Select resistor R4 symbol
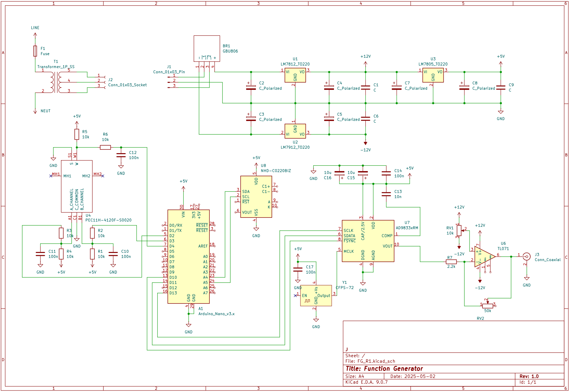 point(61,254)
